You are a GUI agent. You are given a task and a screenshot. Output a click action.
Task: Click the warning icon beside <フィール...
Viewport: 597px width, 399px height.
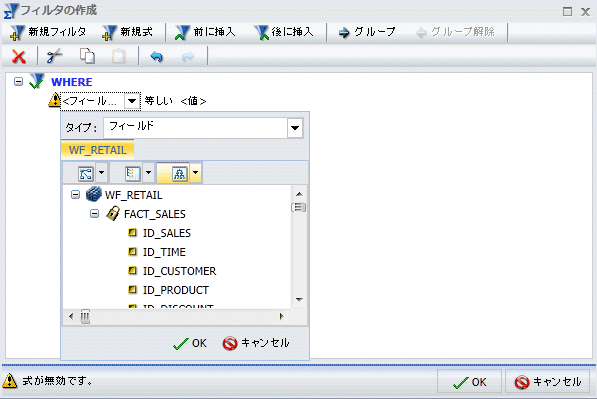coord(54,100)
